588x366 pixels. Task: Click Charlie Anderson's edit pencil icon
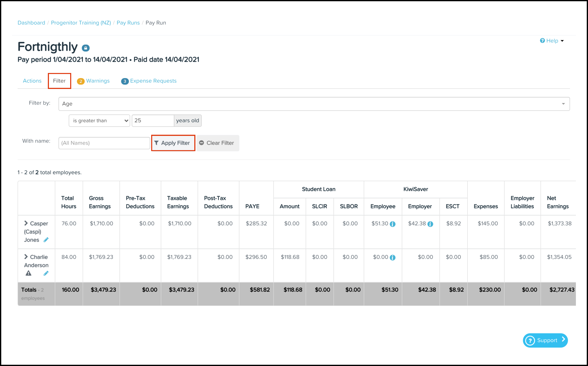46,273
